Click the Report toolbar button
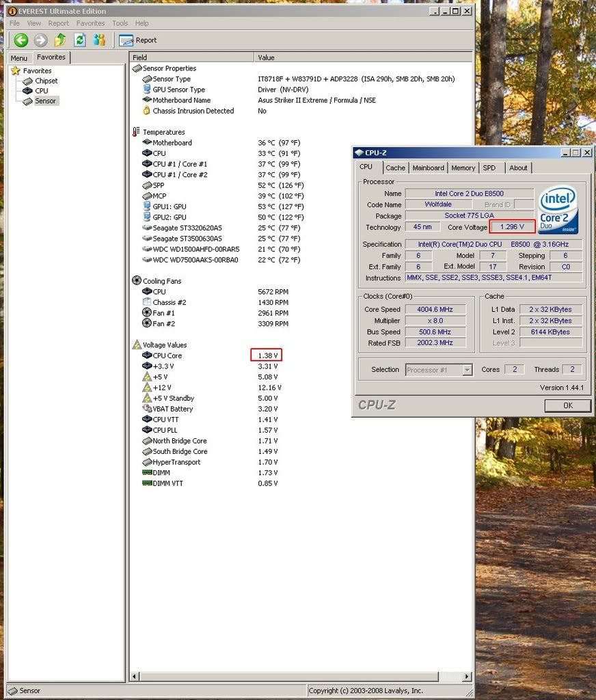Screen dimensions: 596x700 (x=138, y=40)
